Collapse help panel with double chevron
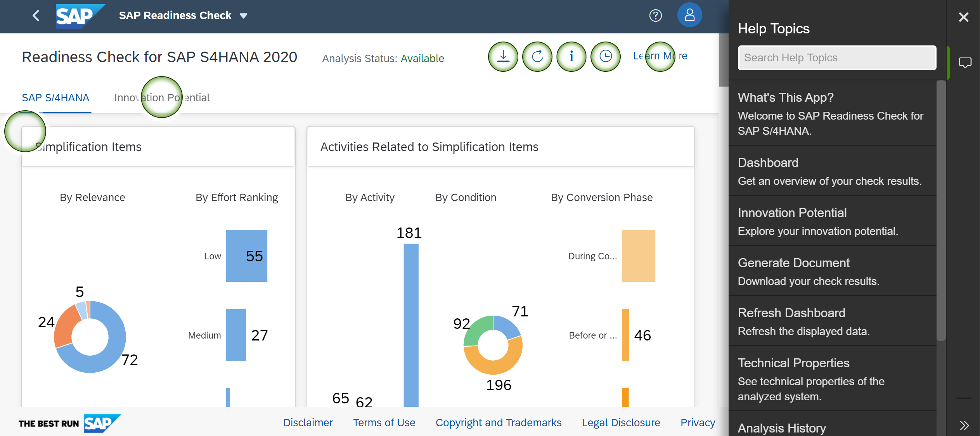Screen dimensions: 980x436 [x=964, y=425]
